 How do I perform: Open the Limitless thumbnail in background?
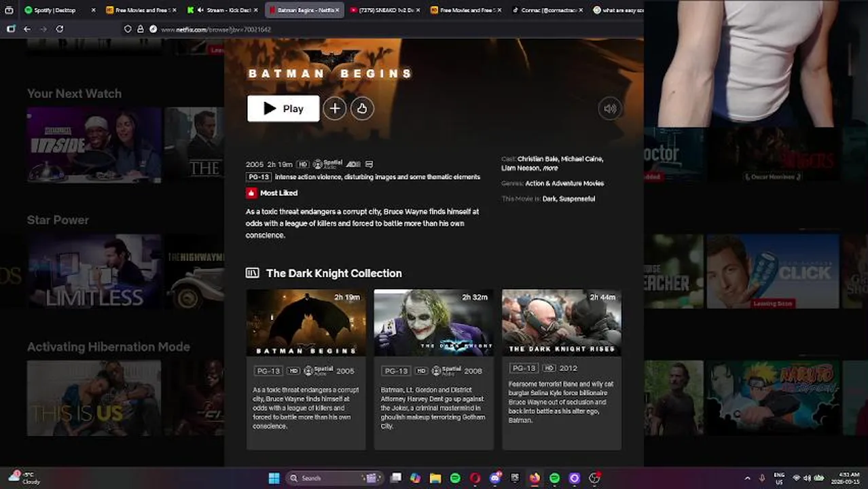pos(94,272)
